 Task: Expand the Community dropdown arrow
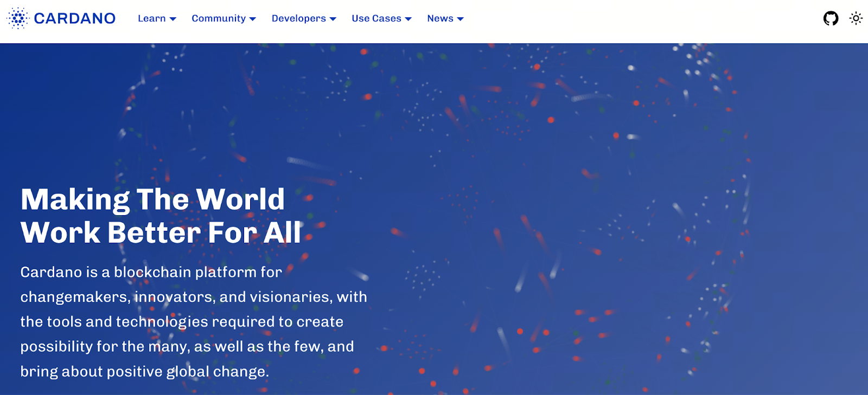(x=252, y=19)
